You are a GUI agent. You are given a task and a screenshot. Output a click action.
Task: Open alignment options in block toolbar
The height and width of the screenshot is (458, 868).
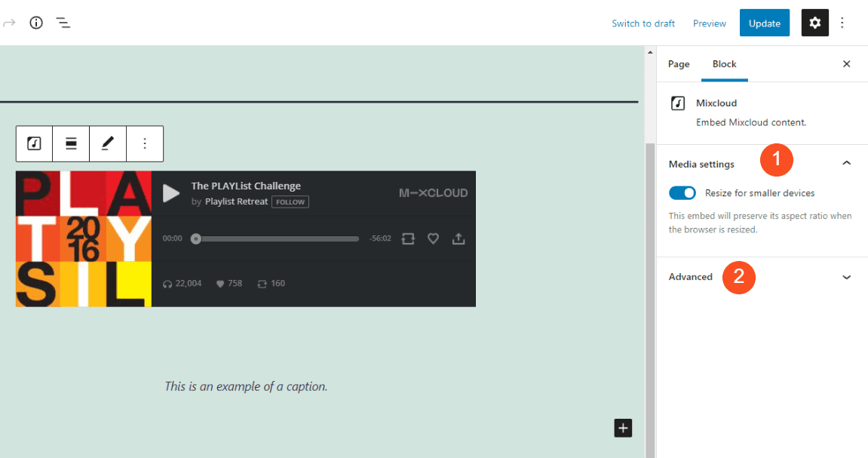[x=71, y=143]
